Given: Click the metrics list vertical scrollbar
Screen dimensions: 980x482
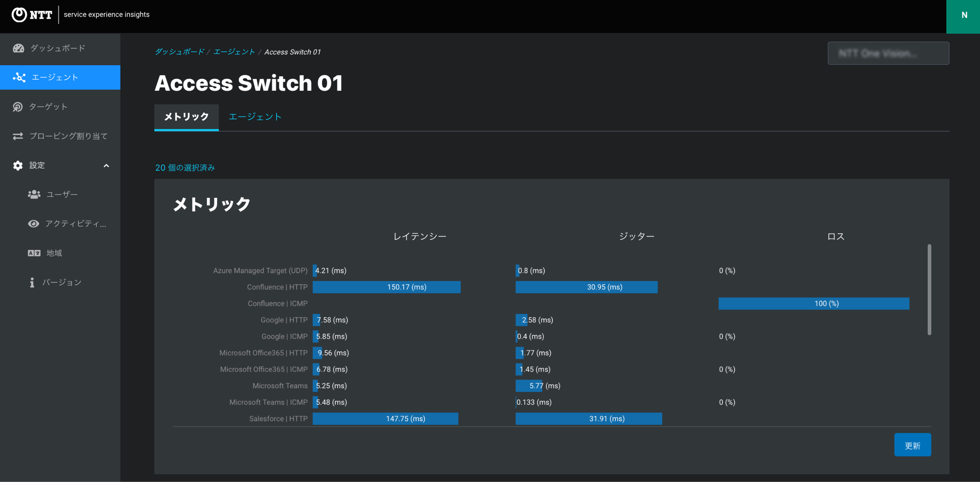Looking at the screenshot, I should click(929, 289).
